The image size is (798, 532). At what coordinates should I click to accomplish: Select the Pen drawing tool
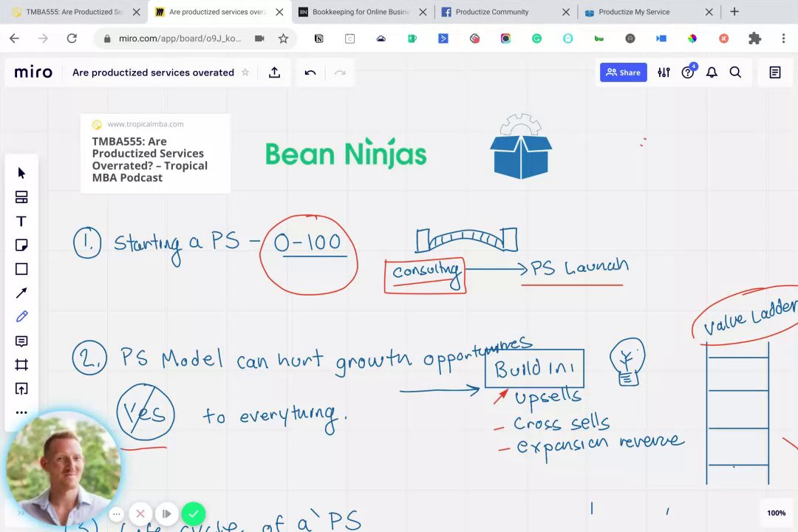(x=21, y=317)
